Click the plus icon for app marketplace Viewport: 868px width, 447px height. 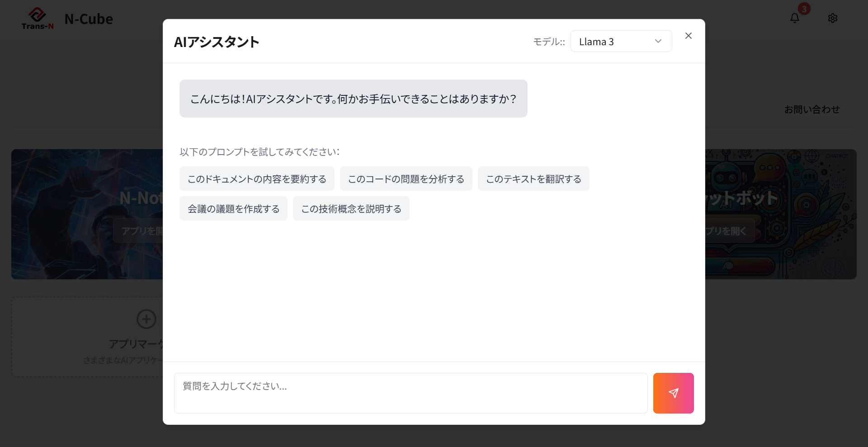tap(146, 319)
